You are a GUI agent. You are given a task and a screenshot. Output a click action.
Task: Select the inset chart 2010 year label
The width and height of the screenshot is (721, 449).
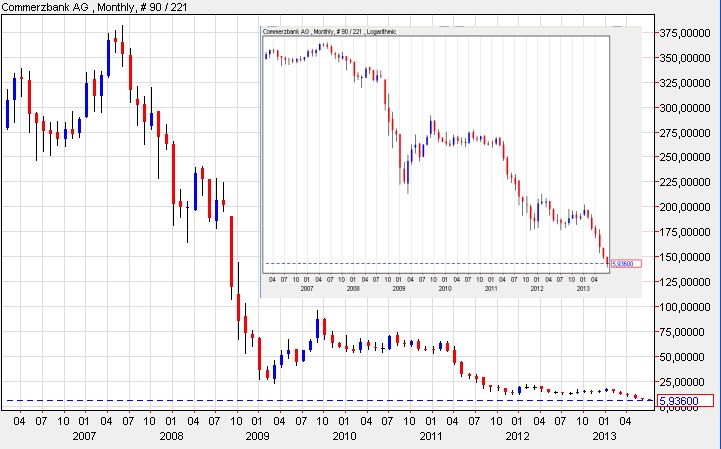pos(445,288)
